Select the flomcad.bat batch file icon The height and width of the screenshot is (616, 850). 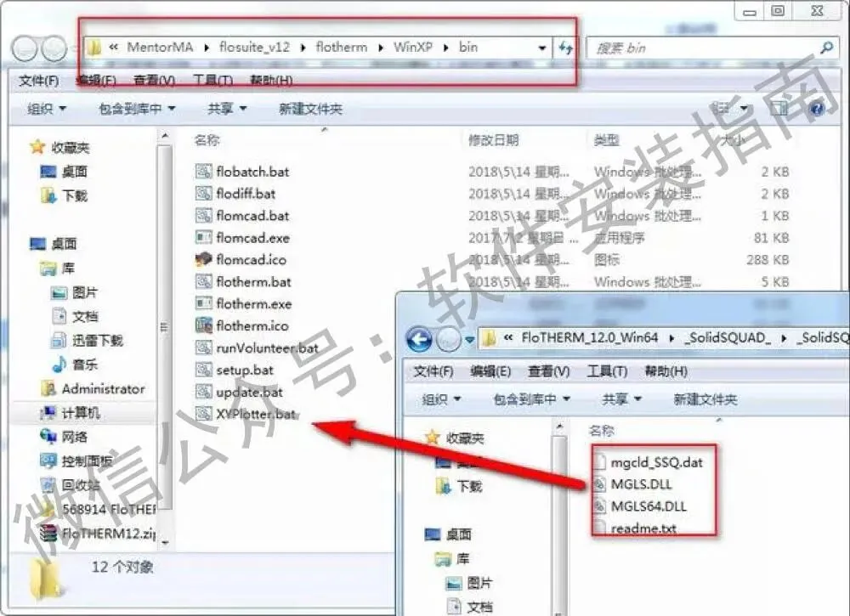(x=203, y=216)
